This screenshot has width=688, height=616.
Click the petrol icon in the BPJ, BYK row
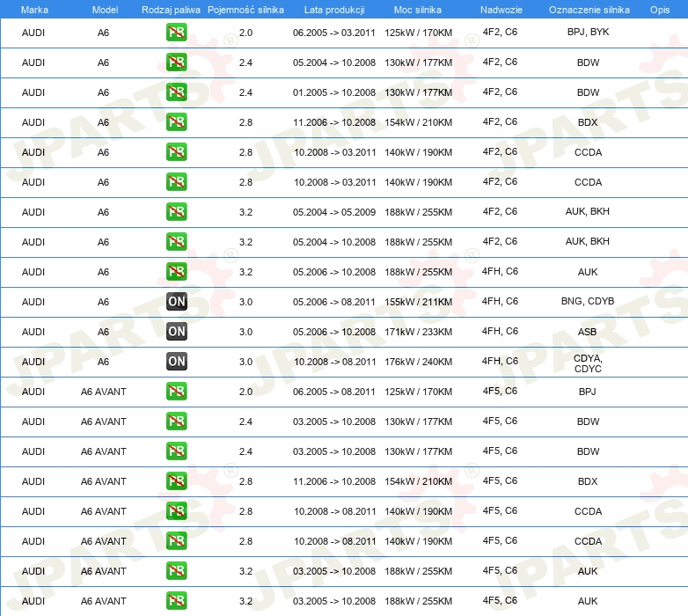coord(176,33)
